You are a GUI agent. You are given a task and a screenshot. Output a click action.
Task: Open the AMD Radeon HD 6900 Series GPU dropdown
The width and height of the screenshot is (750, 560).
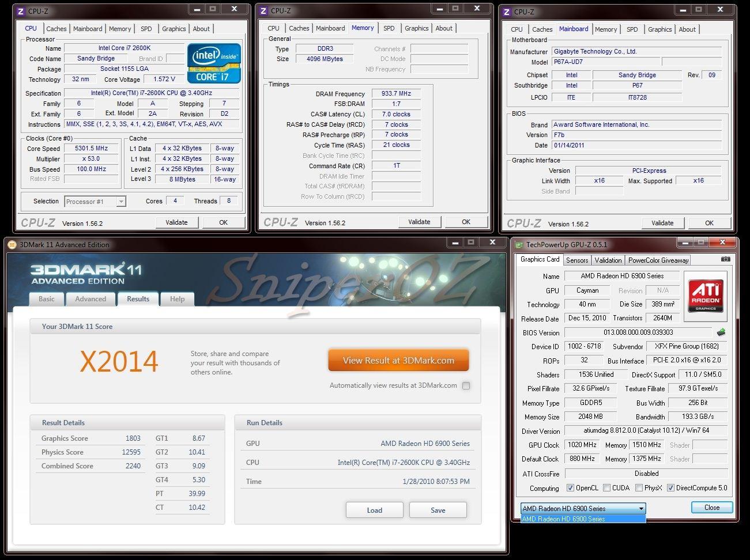pos(583,509)
